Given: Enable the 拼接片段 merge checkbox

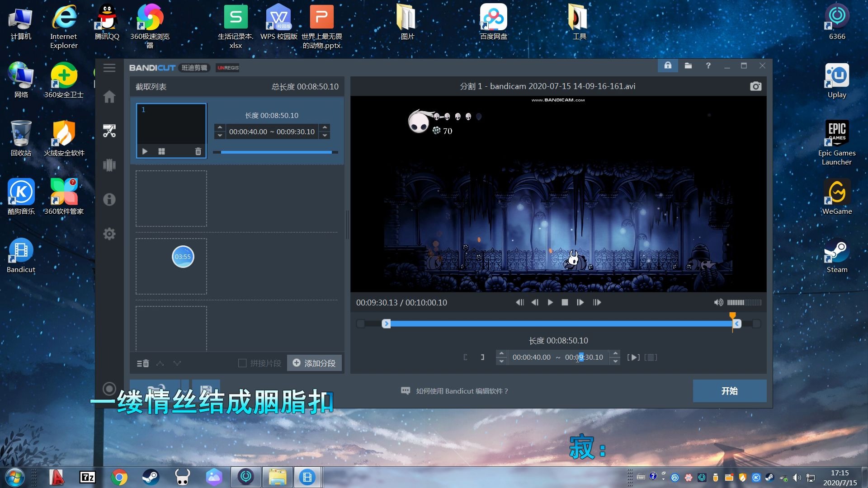Looking at the screenshot, I should coord(242,363).
